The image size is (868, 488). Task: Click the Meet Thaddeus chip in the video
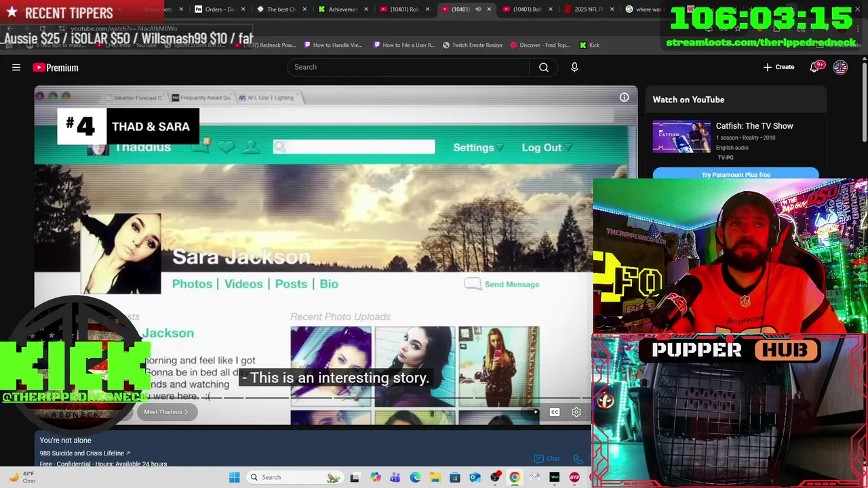pos(166,411)
